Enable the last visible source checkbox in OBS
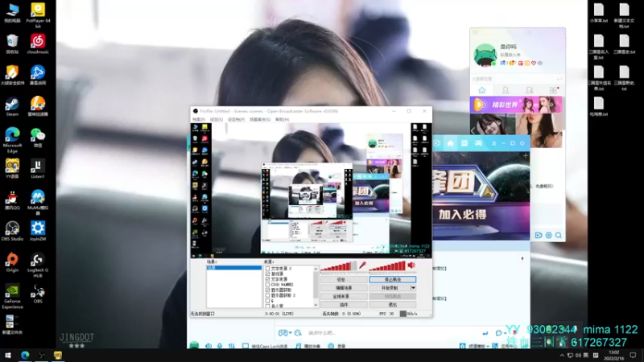 [267, 306]
